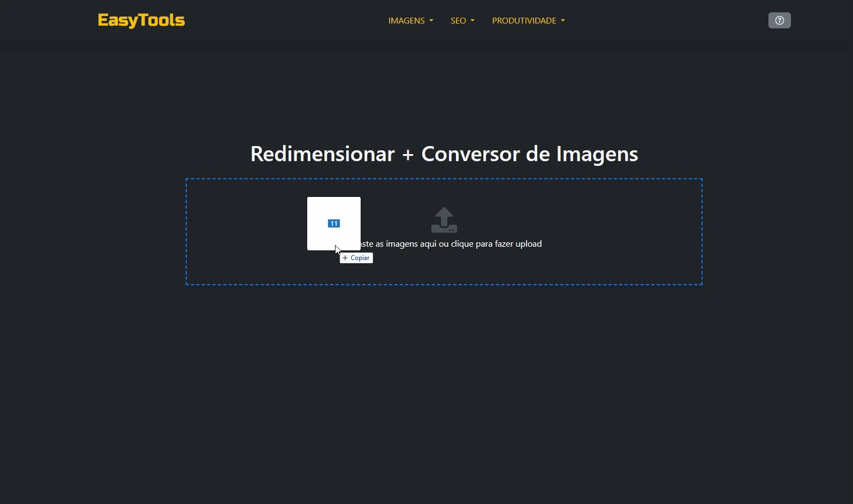Image resolution: width=853 pixels, height=504 pixels.
Task: Click the page heading "Redimensionar + Conversor de Imagens"
Action: point(444,154)
